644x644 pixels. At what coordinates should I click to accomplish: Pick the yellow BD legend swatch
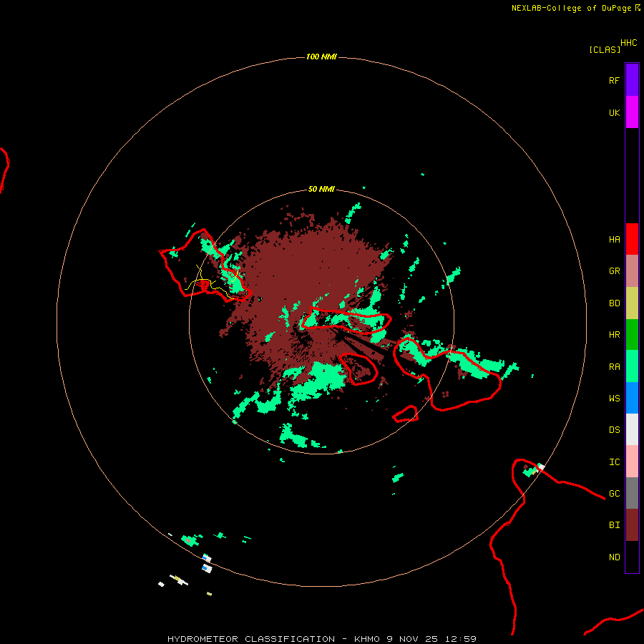(x=632, y=303)
